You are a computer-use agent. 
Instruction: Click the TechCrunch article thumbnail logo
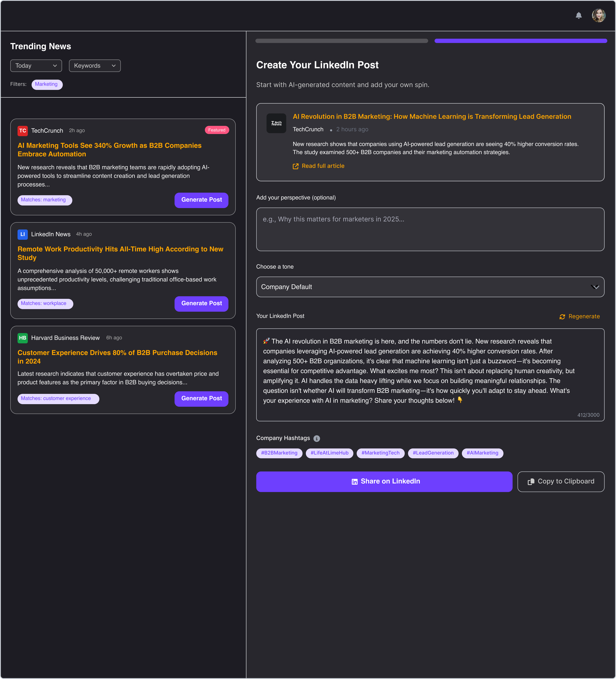[x=276, y=123]
